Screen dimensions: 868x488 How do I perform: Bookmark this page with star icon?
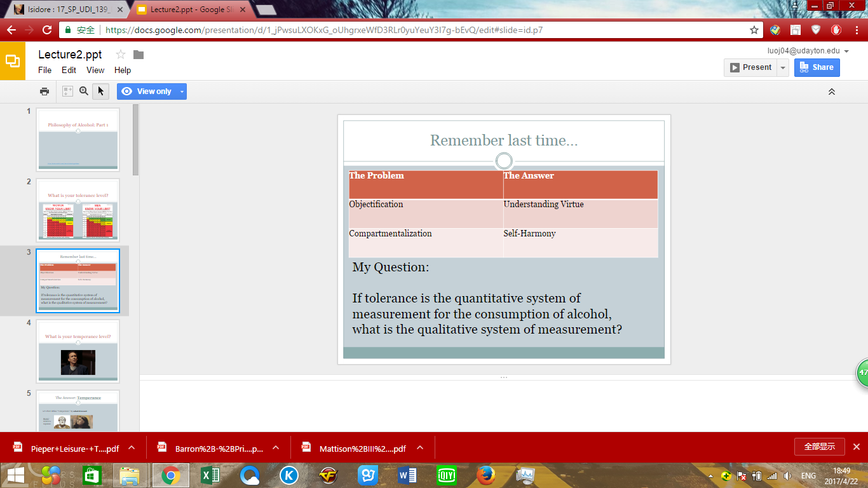point(754,30)
